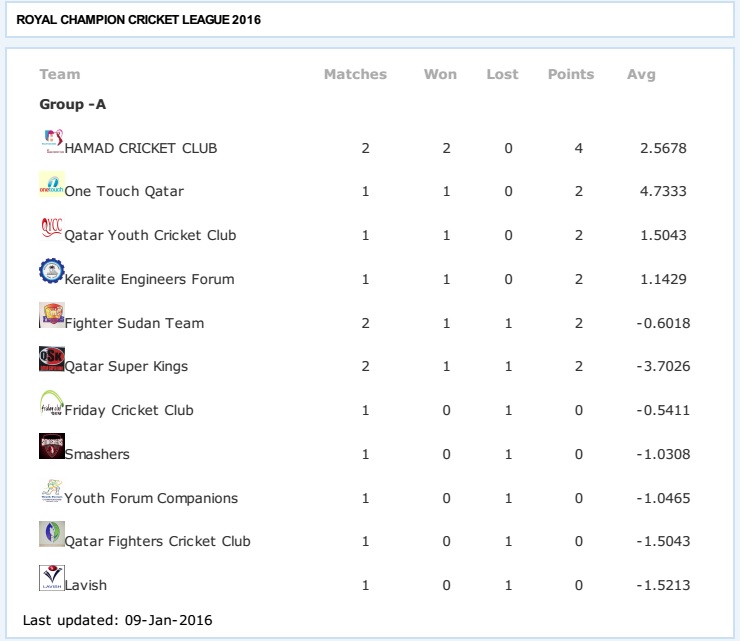Screen dimensions: 743x641
Task: Click average value 4.7333
Action: (x=663, y=191)
